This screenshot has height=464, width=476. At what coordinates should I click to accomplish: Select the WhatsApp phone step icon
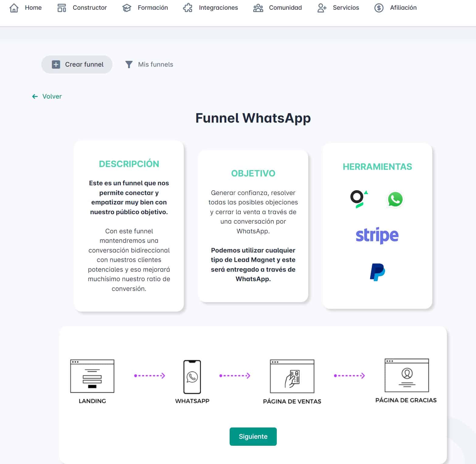pyautogui.click(x=192, y=377)
